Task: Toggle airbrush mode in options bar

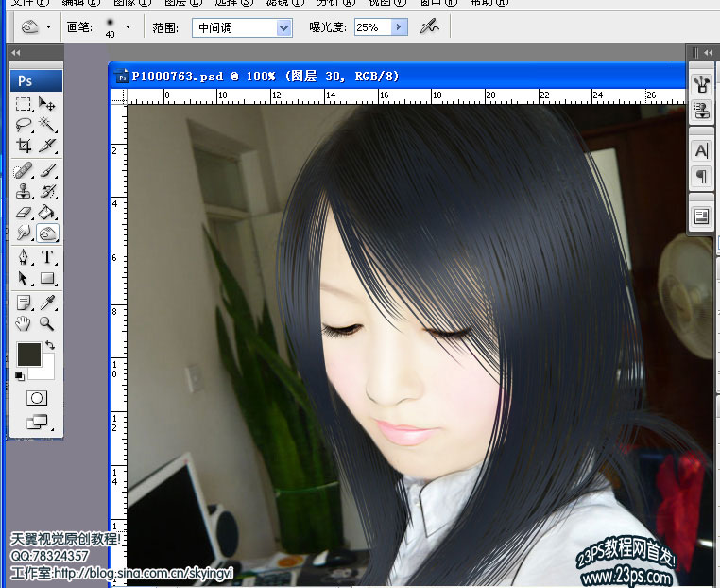Action: pyautogui.click(x=429, y=26)
